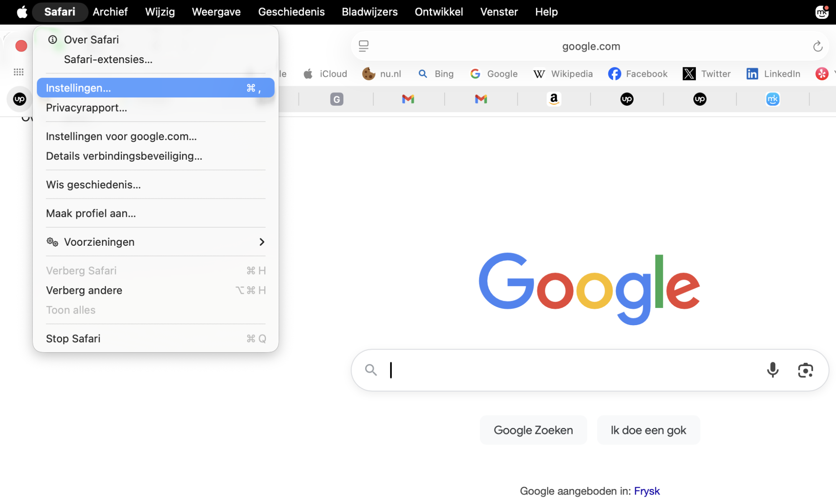This screenshot has width=836, height=504.
Task: Open the Twitter X bookmark
Action: click(707, 74)
